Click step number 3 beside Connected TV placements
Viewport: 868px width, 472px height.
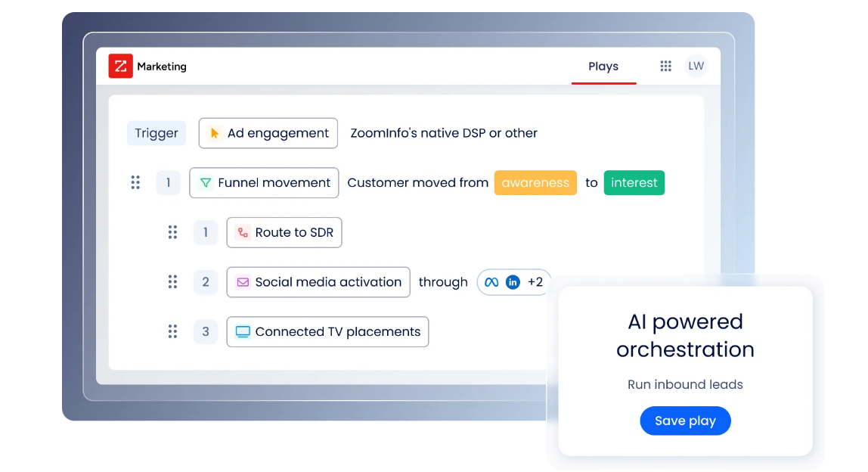[x=206, y=331]
